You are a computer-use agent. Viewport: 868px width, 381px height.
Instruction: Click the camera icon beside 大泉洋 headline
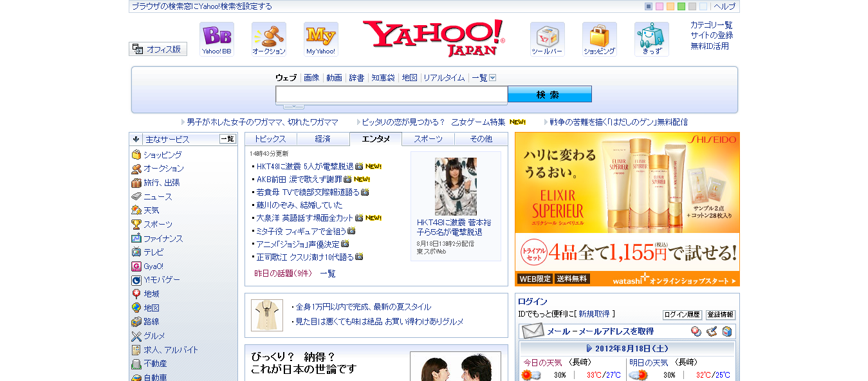(x=359, y=218)
